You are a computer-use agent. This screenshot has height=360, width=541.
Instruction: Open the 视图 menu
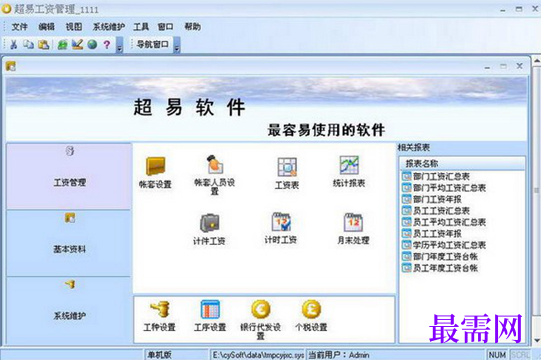[x=74, y=27]
